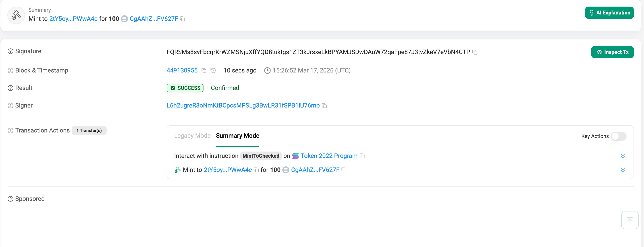This screenshot has height=247, width=644.
Task: Copy CgAAhZ...FV627F address in actions
Action: [344, 170]
